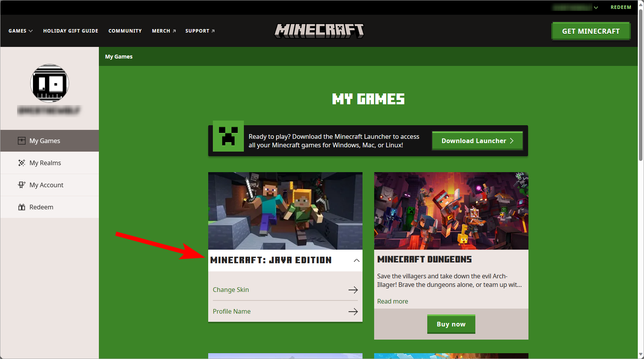Click the Minecraft Dungeons artwork
644x359 pixels.
(x=451, y=211)
